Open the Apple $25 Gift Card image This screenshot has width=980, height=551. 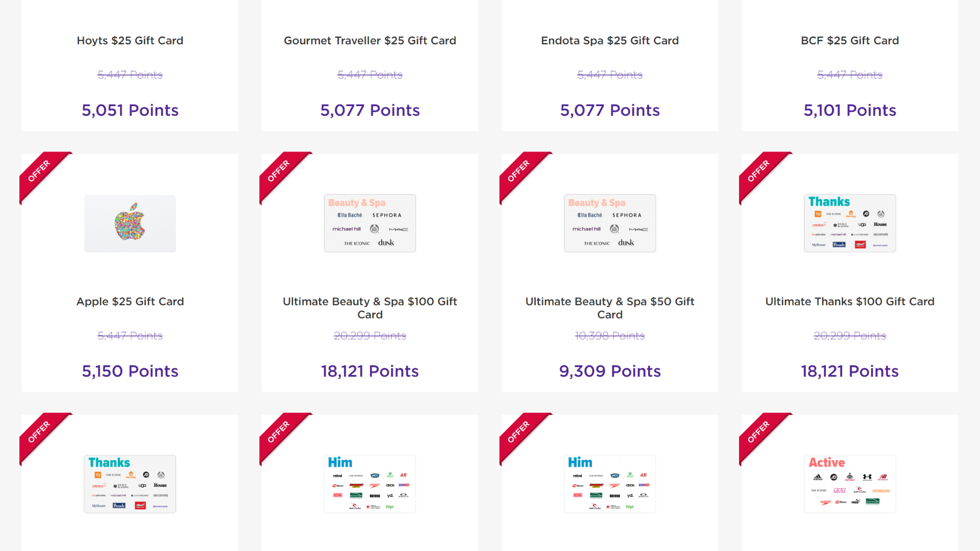tap(130, 223)
